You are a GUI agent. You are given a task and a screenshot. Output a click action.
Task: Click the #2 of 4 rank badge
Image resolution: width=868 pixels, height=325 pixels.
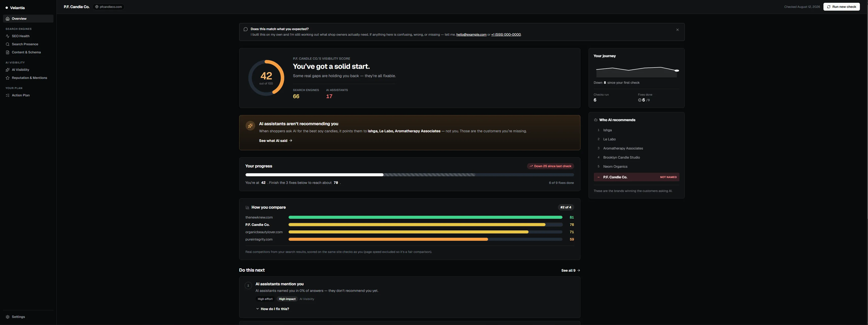pyautogui.click(x=566, y=207)
